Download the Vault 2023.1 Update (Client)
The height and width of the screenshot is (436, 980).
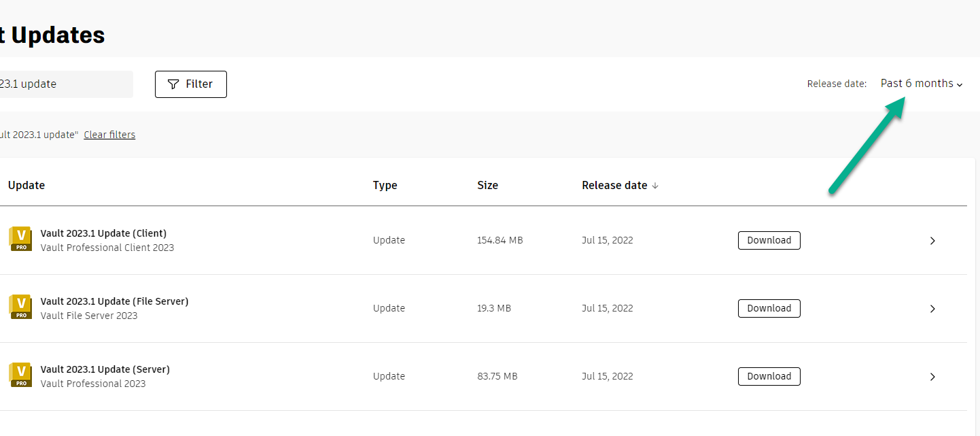769,240
